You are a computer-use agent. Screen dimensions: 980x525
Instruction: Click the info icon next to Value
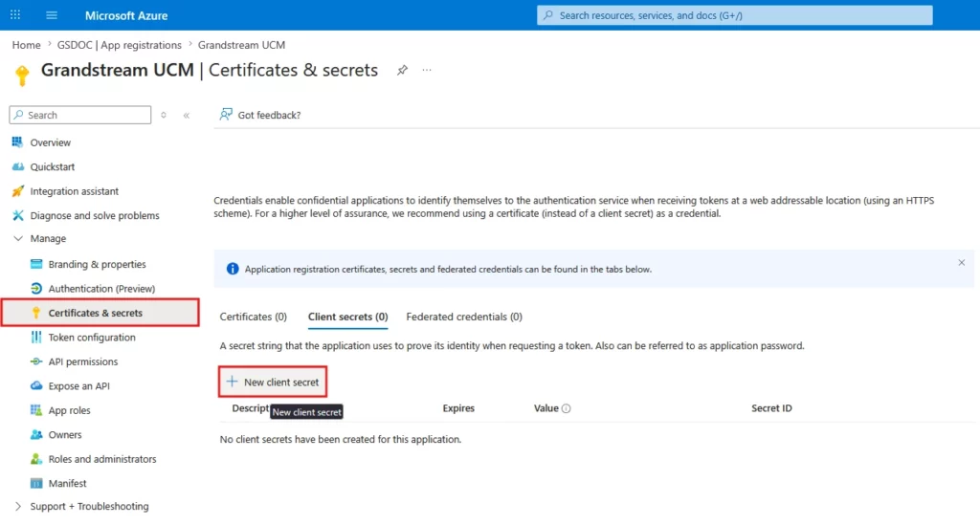567,408
